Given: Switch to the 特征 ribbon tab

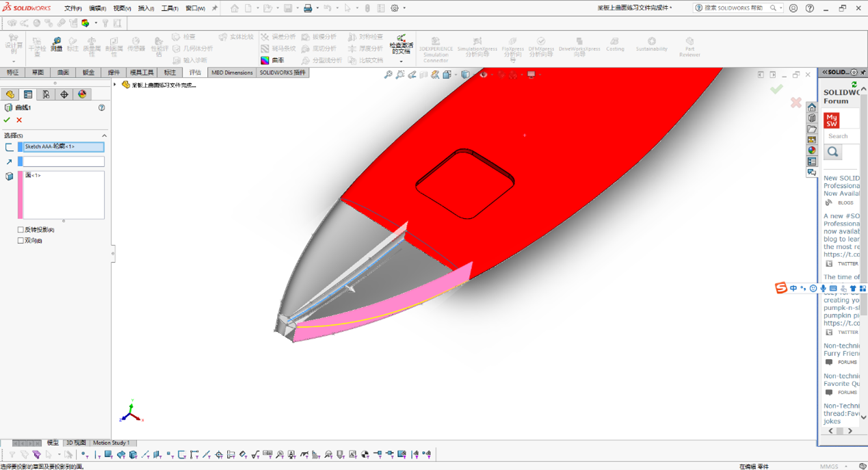Looking at the screenshot, I should point(12,73).
